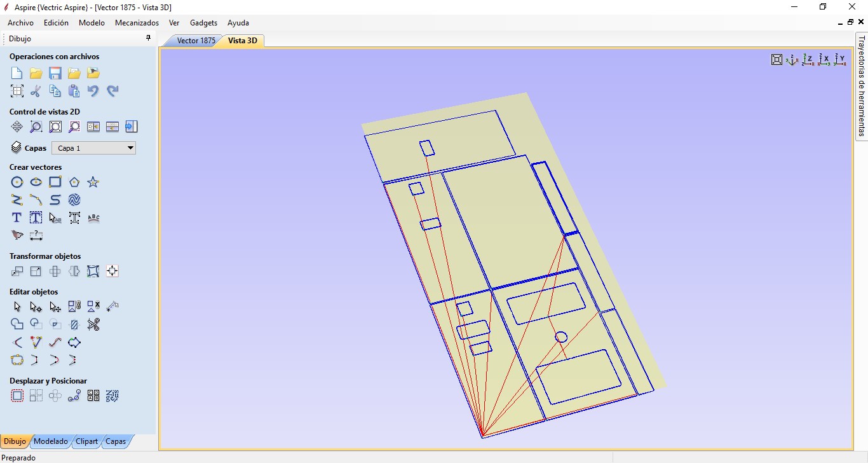Open the Modelo menu
The width and height of the screenshot is (868, 463).
[x=92, y=23]
